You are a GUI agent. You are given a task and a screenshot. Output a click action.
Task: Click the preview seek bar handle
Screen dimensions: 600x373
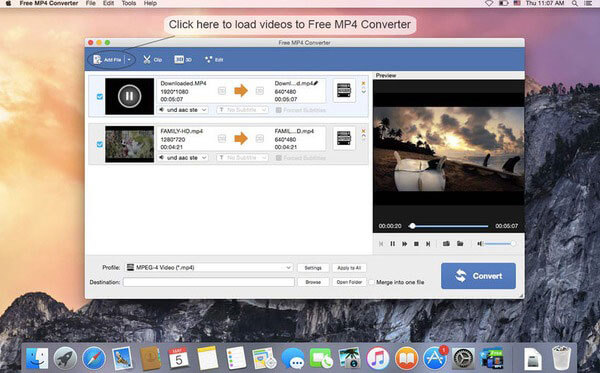pos(412,226)
